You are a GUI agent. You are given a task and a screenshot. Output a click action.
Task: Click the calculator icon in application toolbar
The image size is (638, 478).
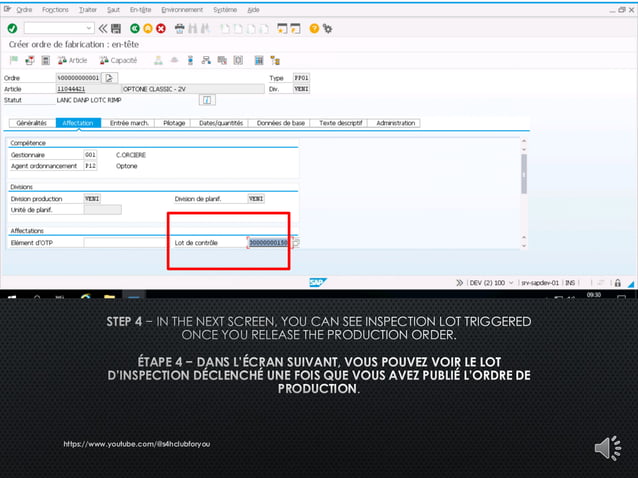coord(46,61)
